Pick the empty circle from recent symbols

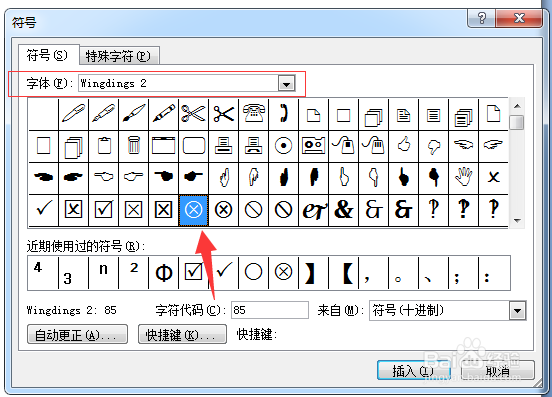[253, 273]
